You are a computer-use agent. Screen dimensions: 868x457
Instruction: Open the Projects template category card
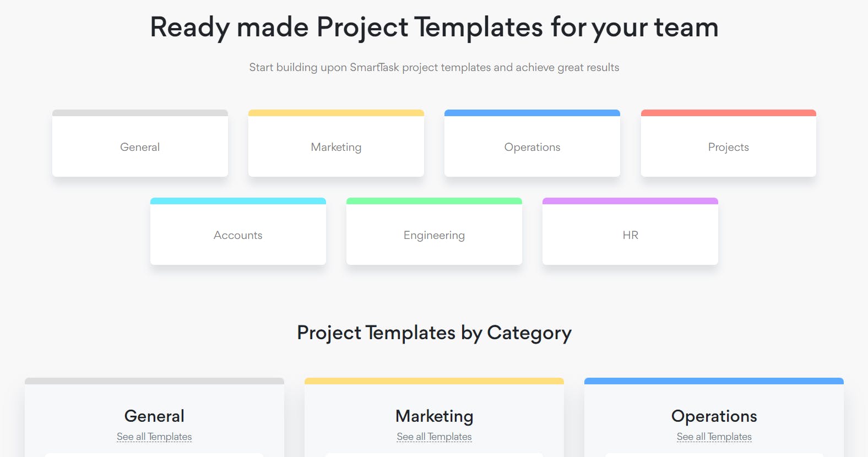728,147
